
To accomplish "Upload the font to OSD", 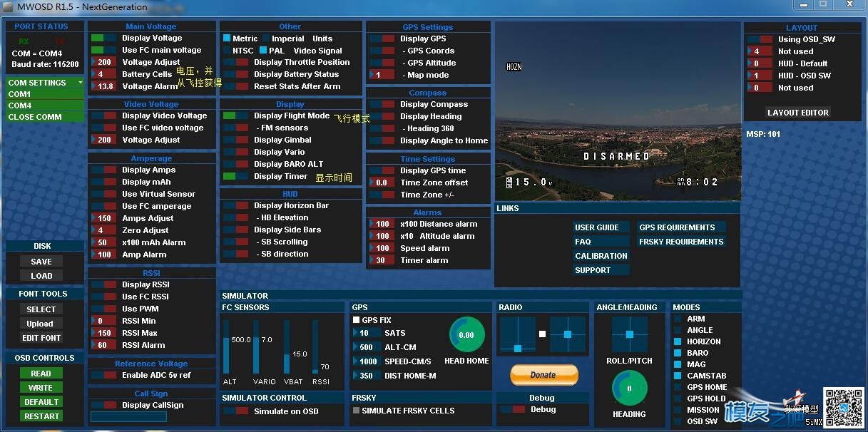I will (40, 324).
